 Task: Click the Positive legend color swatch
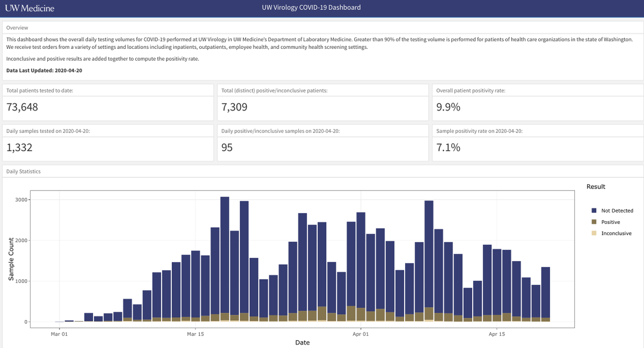595,222
